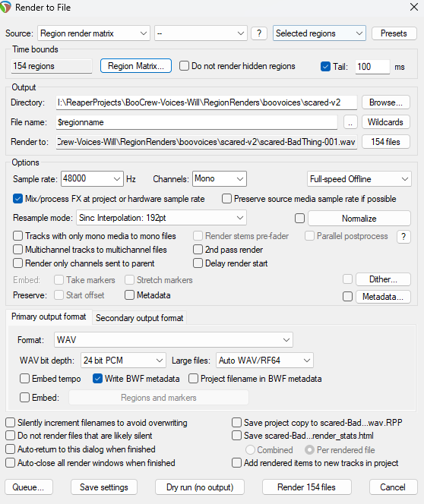
Task: Toggle Do not render hidden regions checkbox
Action: [184, 66]
